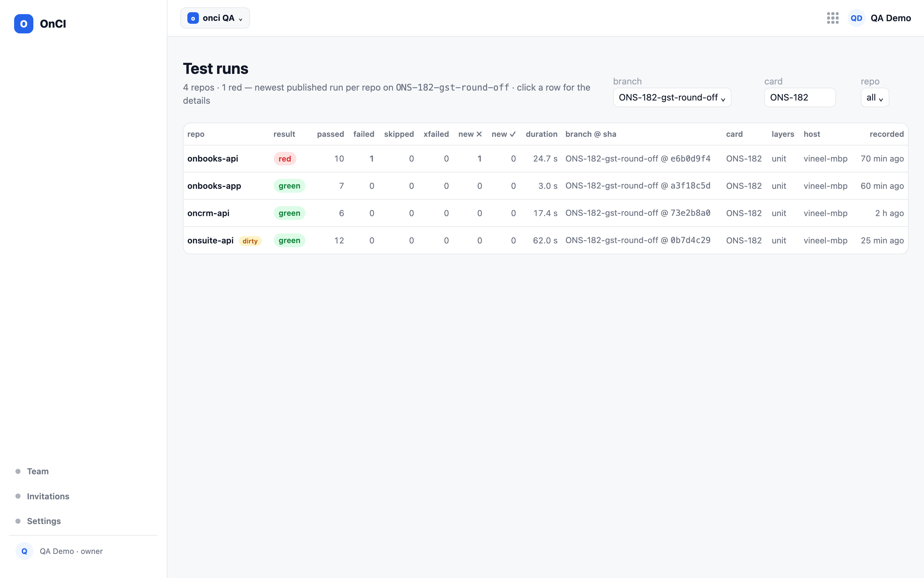Viewport: 924px width, 578px height.
Task: Open the repo filter dropdown
Action: tap(875, 98)
